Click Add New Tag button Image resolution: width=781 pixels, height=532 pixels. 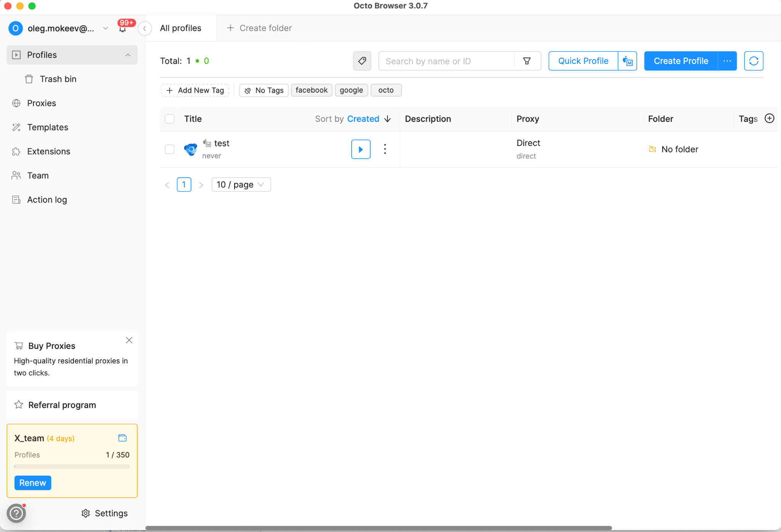pyautogui.click(x=195, y=90)
